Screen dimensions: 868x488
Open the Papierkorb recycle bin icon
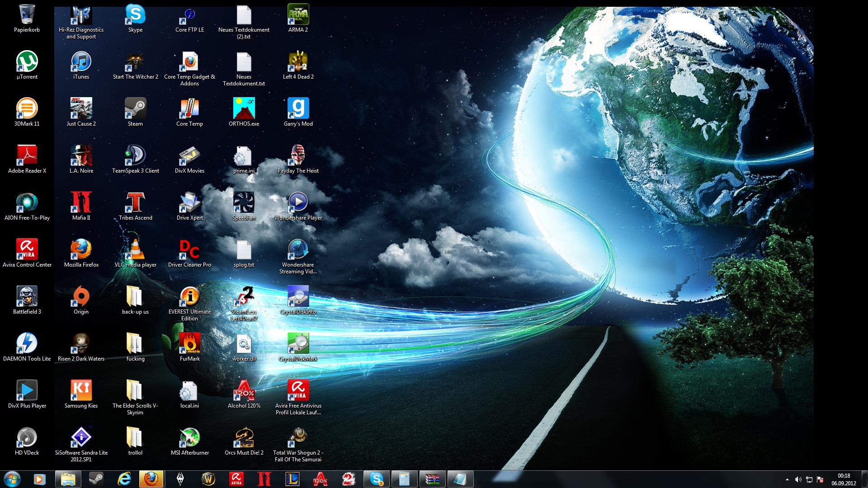point(27,18)
